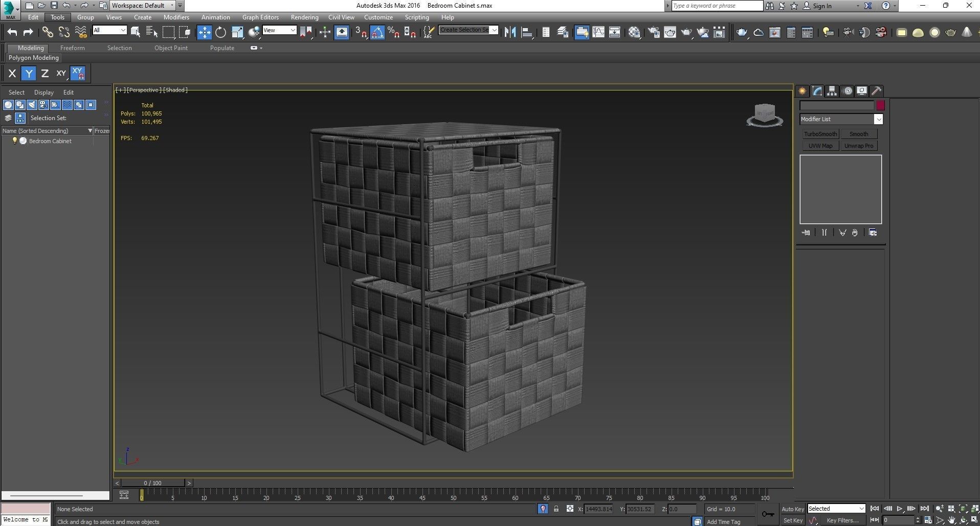980x526 pixels.
Task: Click the Time Configuration icon
Action: pyautogui.click(x=928, y=520)
